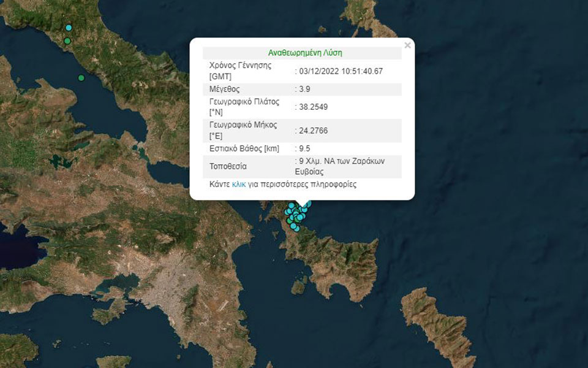Image resolution: width=588 pixels, height=368 pixels.
Task: Select the easternmost cyan dot of the cluster
Action: click(x=309, y=204)
